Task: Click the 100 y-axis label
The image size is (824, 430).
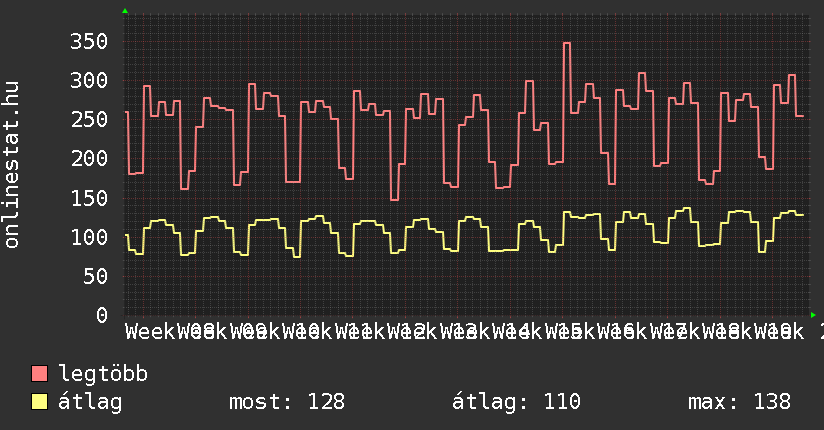Action: coord(89,237)
